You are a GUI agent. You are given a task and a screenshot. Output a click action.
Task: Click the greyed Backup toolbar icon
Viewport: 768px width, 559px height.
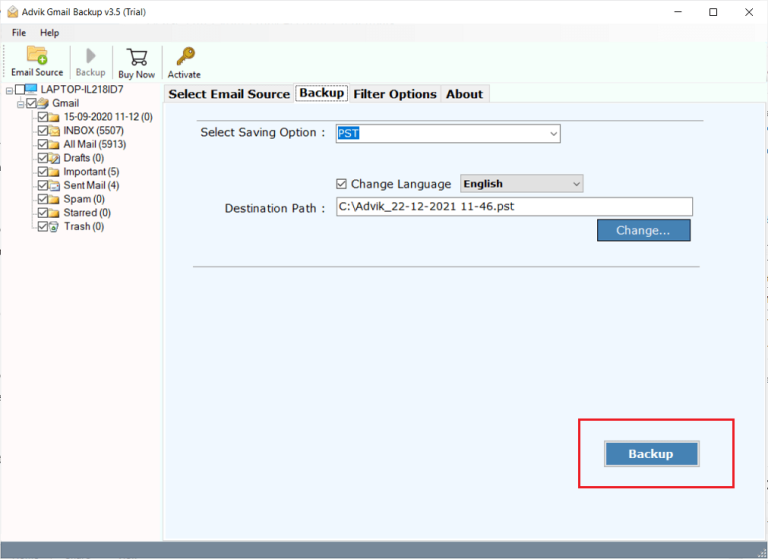[90, 56]
